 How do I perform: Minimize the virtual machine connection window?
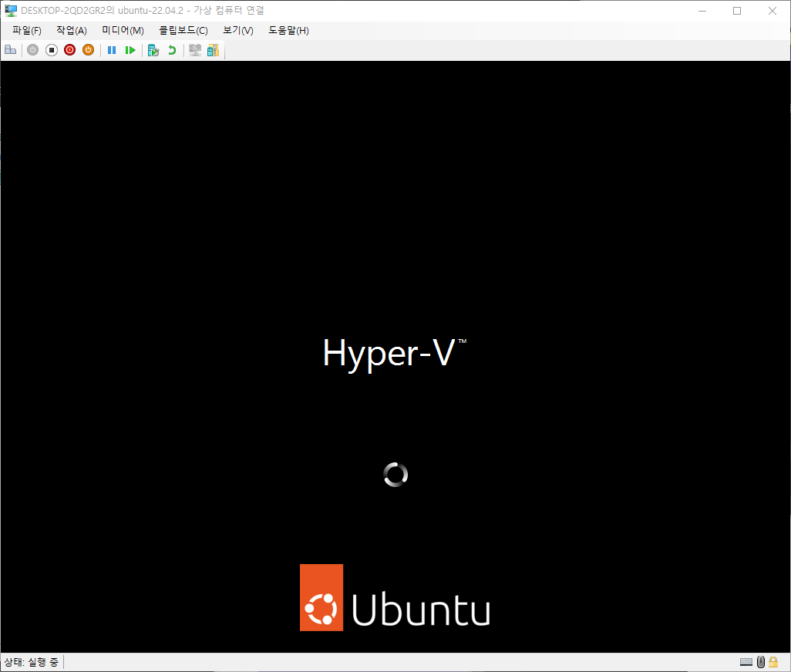tap(702, 11)
